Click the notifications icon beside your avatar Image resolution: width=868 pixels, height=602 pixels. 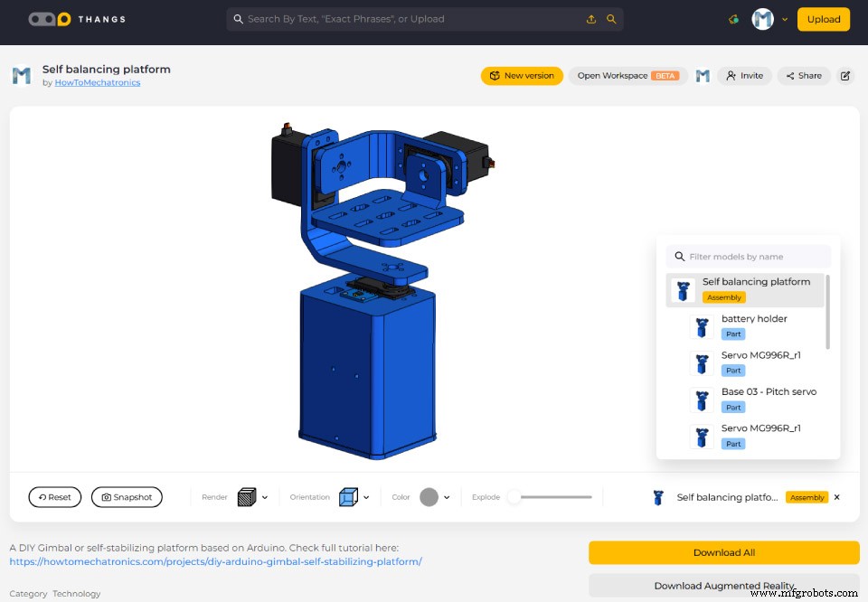coord(733,18)
